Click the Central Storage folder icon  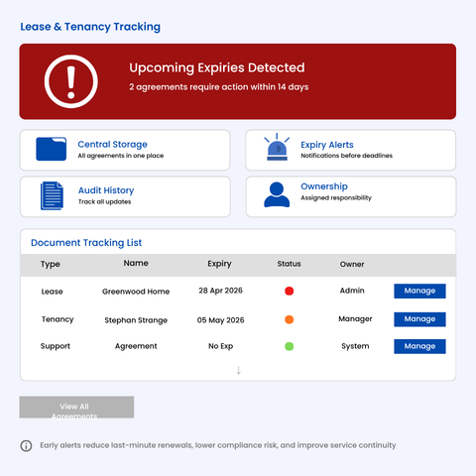pyautogui.click(x=52, y=149)
